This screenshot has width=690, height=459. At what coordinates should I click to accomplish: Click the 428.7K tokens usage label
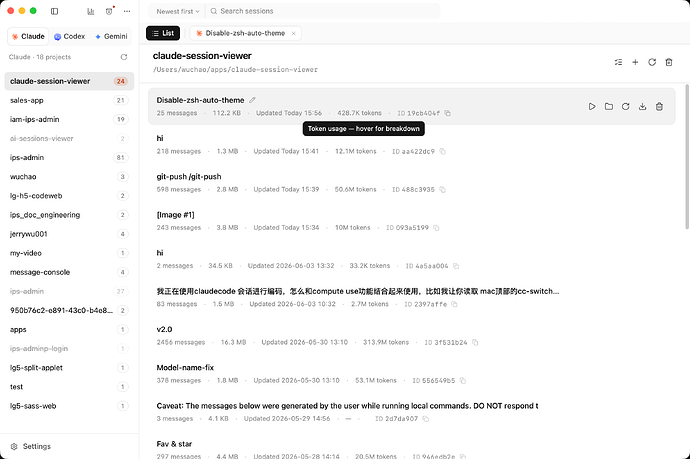tap(359, 114)
